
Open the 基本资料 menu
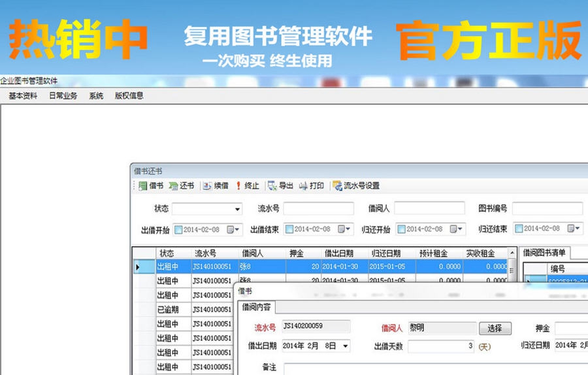[23, 96]
